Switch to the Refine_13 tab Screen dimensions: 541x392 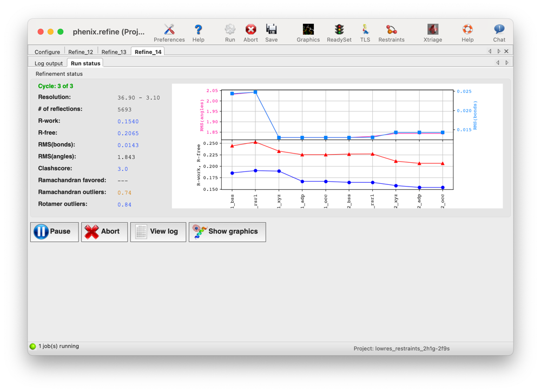[114, 52]
